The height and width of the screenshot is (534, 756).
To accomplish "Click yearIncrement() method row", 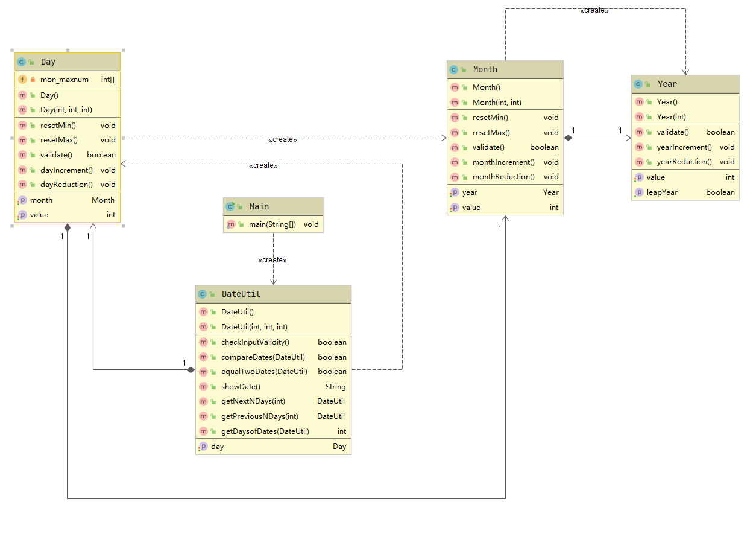I will click(685, 147).
